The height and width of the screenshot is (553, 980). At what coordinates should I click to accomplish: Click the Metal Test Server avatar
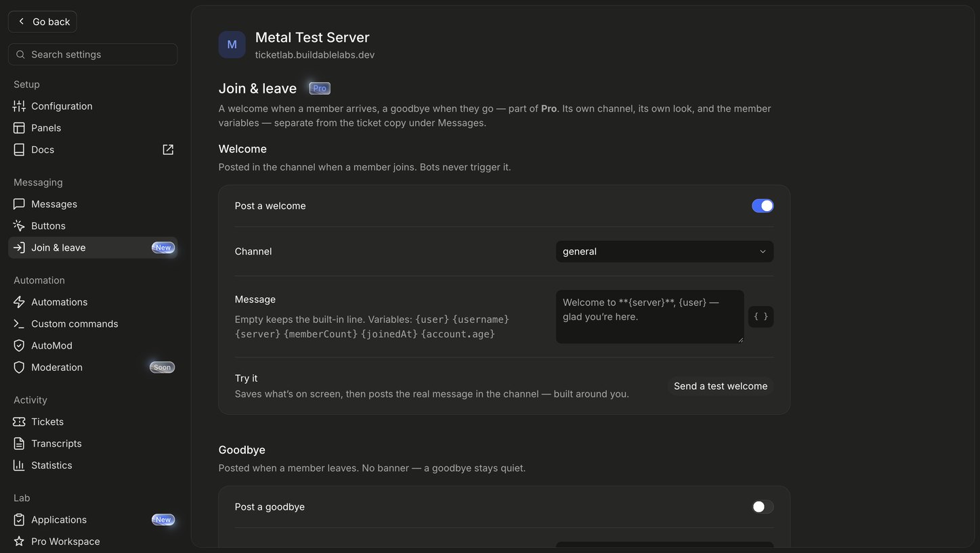click(x=232, y=45)
